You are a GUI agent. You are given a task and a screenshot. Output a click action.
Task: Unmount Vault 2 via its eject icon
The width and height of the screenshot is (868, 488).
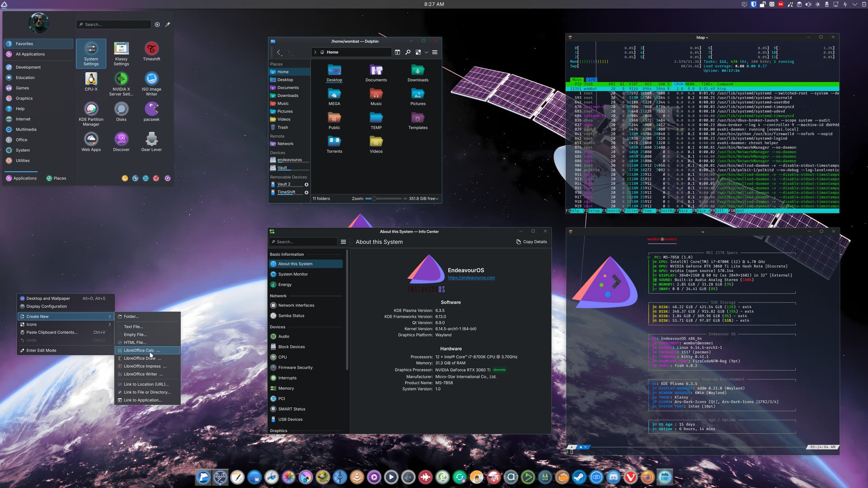coord(307,184)
